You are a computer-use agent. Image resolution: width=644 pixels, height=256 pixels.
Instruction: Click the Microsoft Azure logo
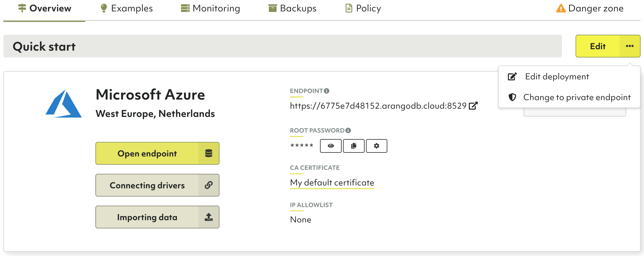[x=64, y=104]
